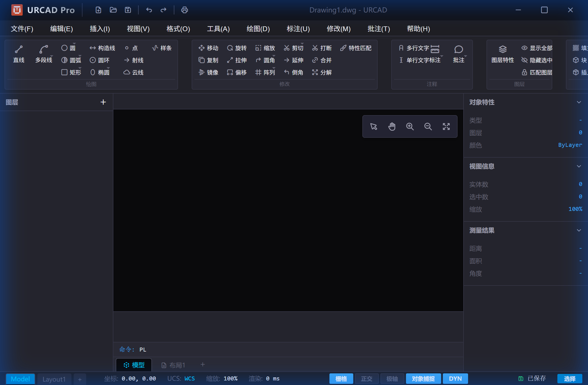Viewport: 588px width, 385px height.
Task: Toggle object snap (对象捕捉) off
Action: pyautogui.click(x=423, y=379)
